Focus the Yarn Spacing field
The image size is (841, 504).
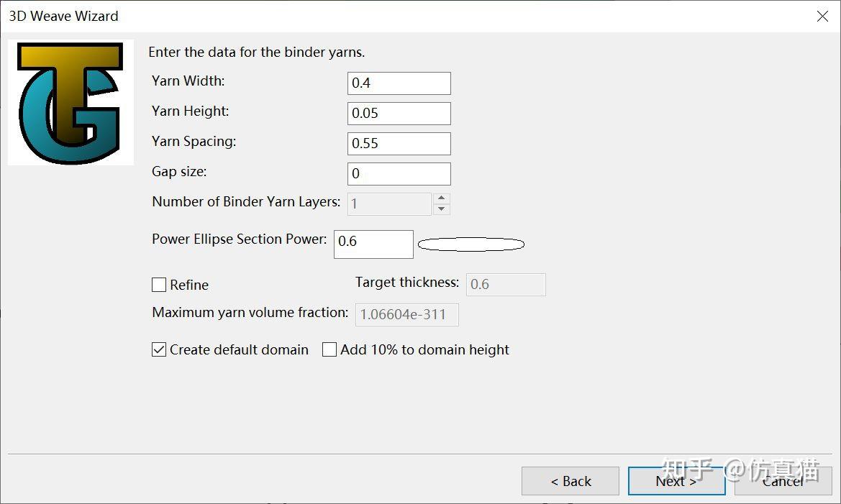(x=399, y=144)
